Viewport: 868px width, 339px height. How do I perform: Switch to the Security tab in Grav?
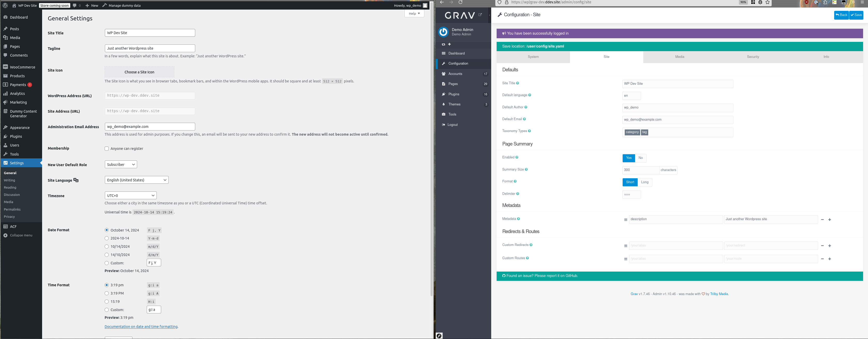point(752,56)
